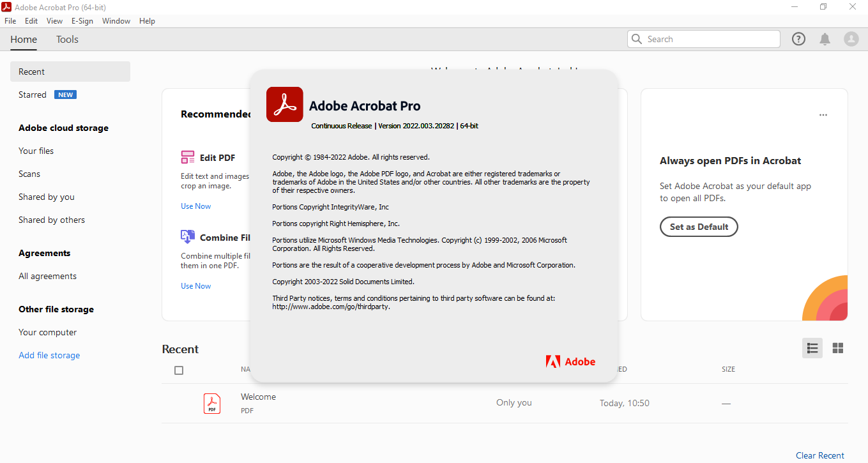The width and height of the screenshot is (868, 463).
Task: Click the Acrobat logo in About dialog
Action: pos(284,104)
